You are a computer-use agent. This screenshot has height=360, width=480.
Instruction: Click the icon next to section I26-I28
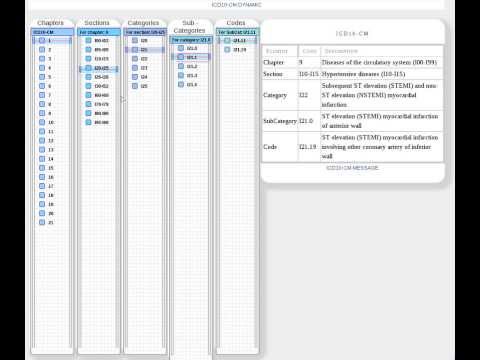88,77
